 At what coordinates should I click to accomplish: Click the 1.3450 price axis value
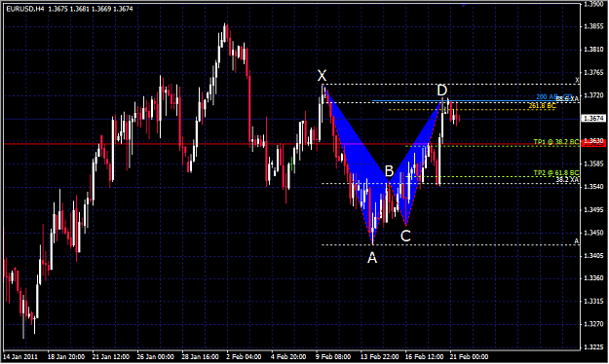[593, 233]
